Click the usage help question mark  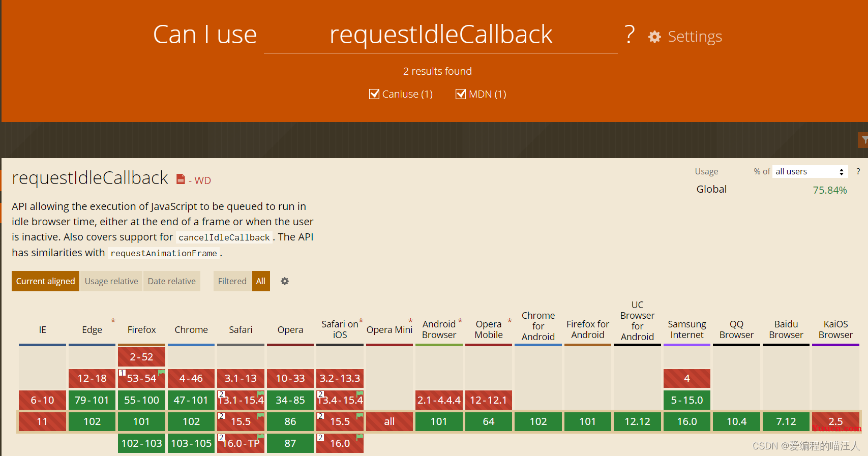pyautogui.click(x=858, y=171)
